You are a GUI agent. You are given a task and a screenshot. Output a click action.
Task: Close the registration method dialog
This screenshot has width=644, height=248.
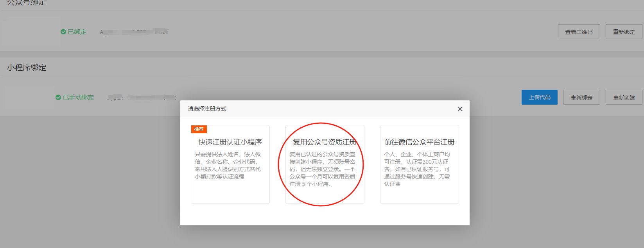coord(460,109)
